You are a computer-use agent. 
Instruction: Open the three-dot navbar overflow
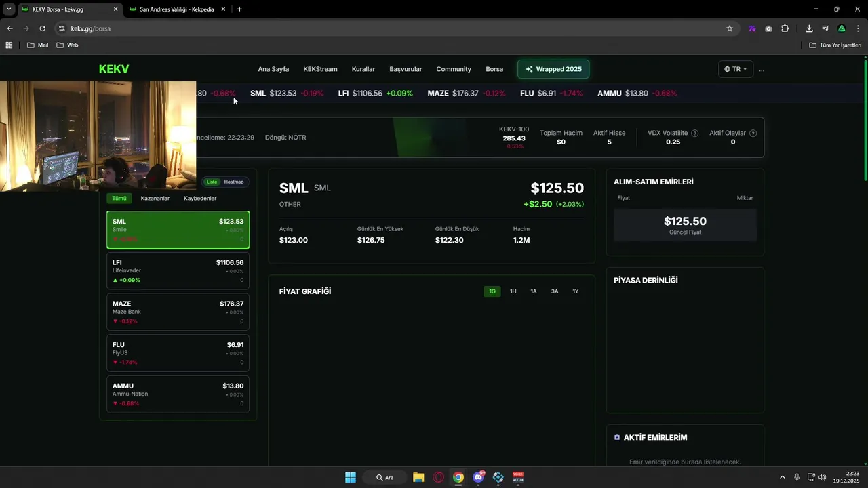coord(762,69)
